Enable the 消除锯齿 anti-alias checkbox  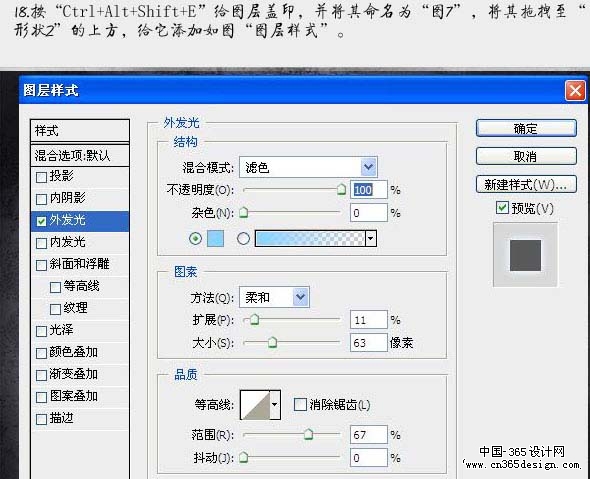point(300,405)
